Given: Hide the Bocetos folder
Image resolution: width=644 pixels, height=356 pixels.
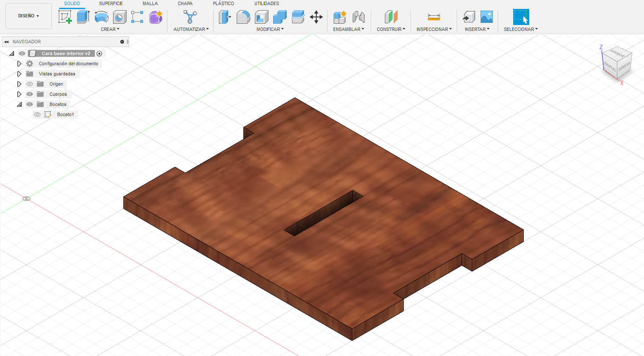Looking at the screenshot, I should [x=30, y=104].
